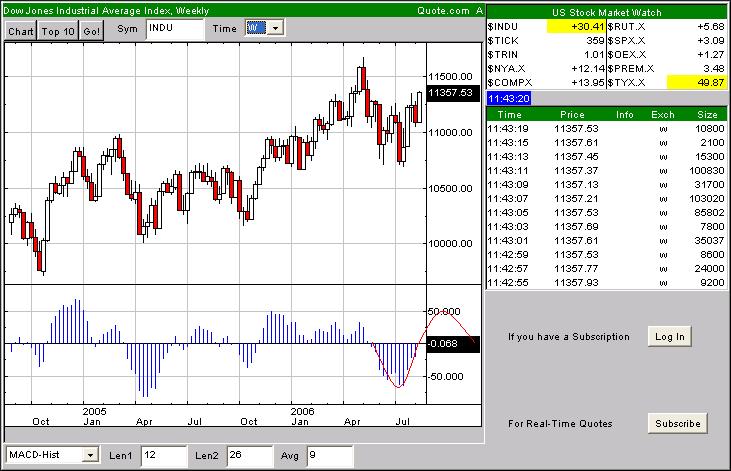
Task: Select the 11:43:19 trade row time
Action: [508, 129]
